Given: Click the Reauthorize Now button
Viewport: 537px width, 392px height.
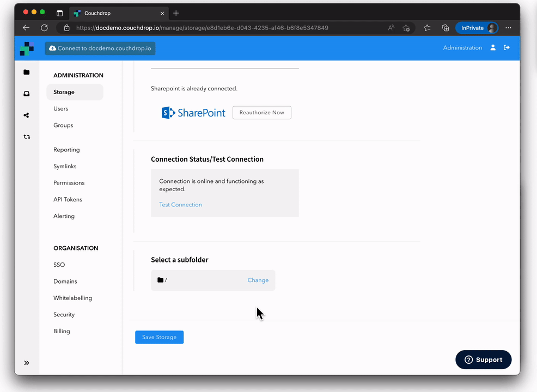Looking at the screenshot, I should pyautogui.click(x=262, y=113).
